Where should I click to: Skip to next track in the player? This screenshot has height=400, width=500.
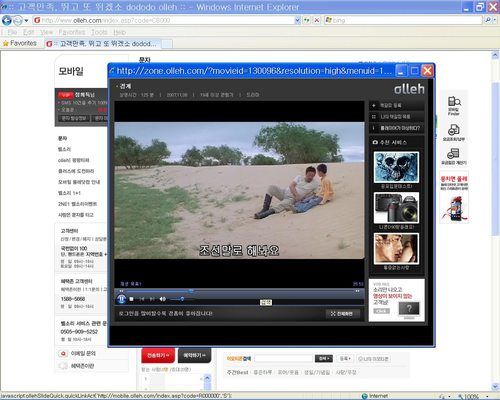point(152,299)
